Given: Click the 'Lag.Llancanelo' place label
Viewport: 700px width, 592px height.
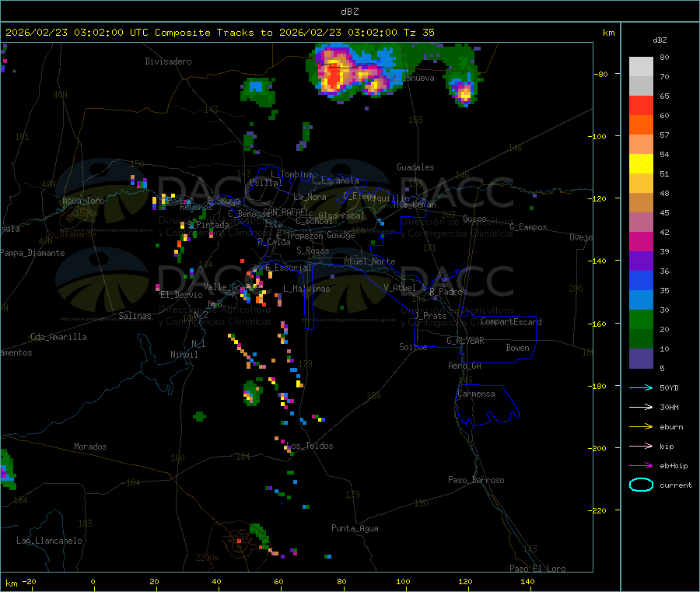Looking at the screenshot, I should pyautogui.click(x=49, y=541).
